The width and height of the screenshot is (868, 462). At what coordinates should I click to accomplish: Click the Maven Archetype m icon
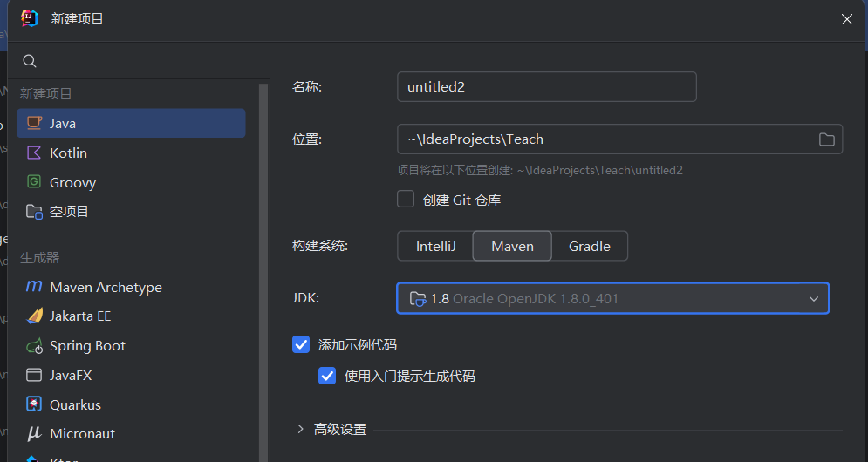tap(34, 286)
